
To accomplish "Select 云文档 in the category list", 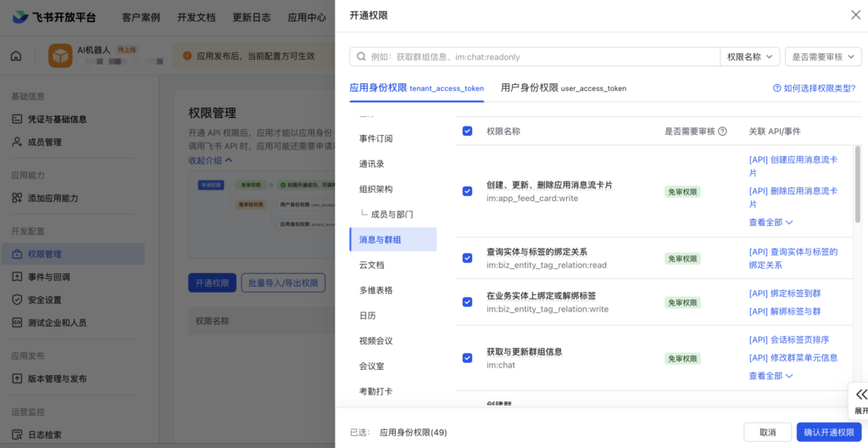I will (x=371, y=265).
